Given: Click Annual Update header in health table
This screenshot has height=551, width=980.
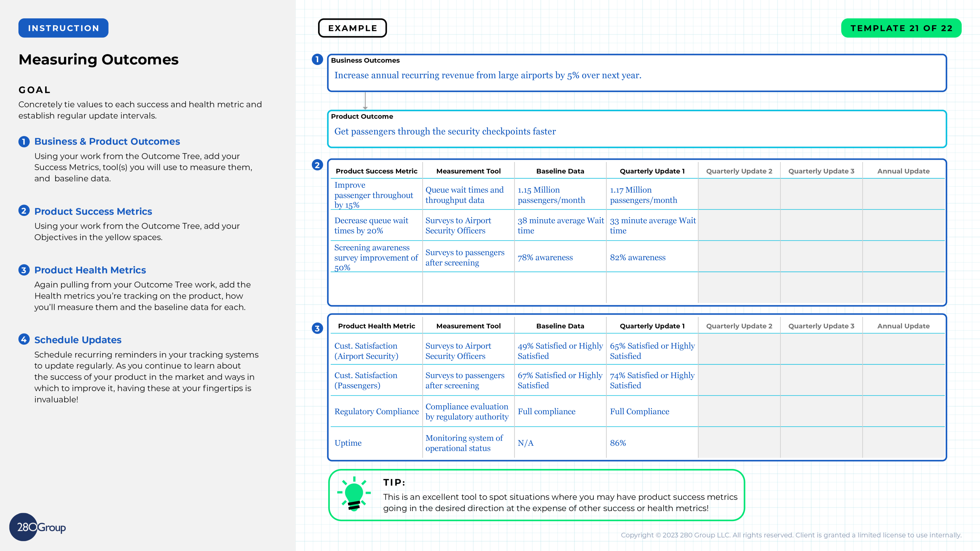Looking at the screenshot, I should 904,326.
